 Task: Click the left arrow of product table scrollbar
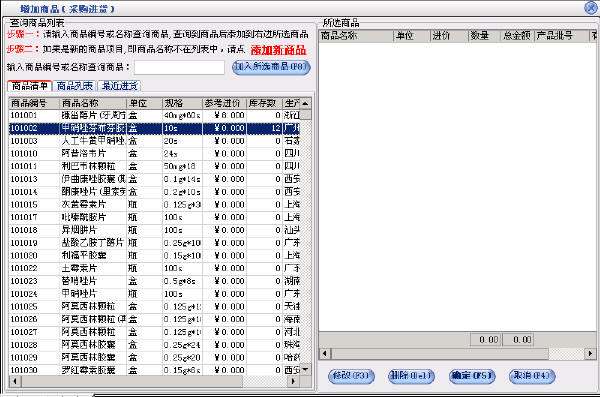point(15,381)
